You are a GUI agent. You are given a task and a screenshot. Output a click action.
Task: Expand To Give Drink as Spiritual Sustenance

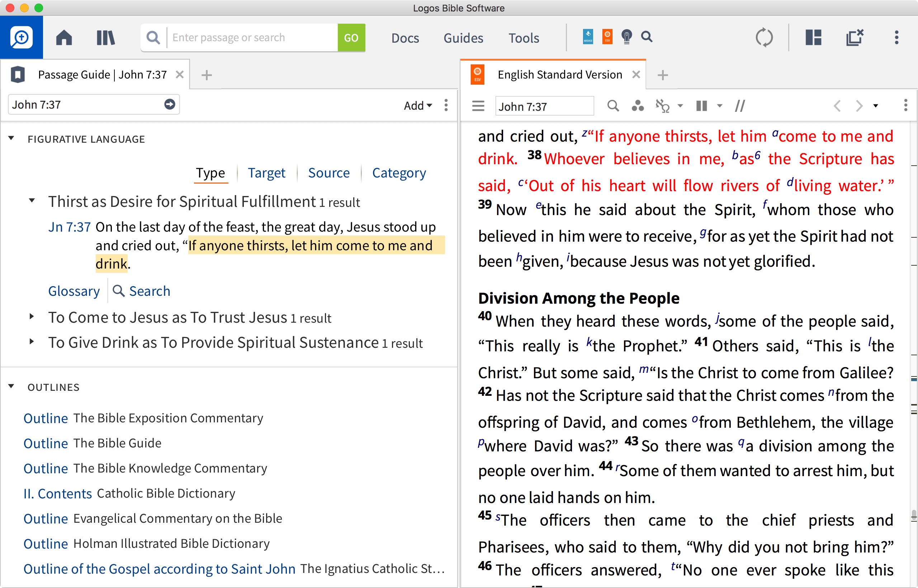32,341
